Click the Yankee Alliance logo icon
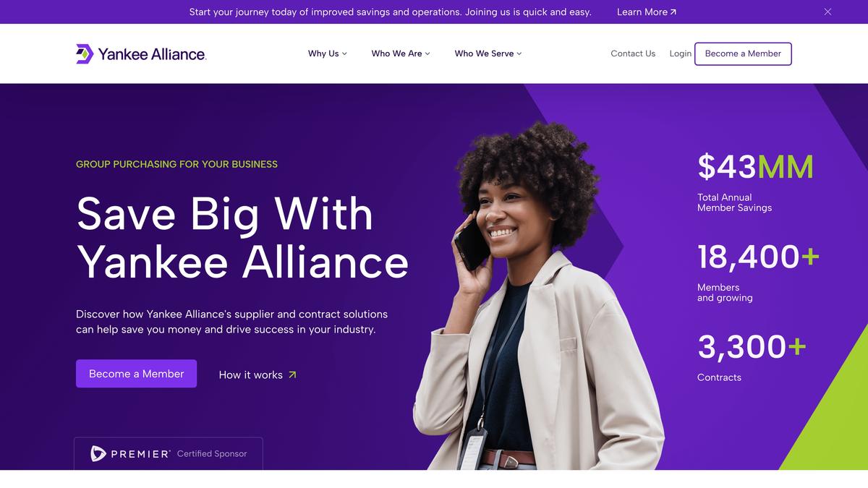Screen dimensions: 868x488 (x=85, y=53)
